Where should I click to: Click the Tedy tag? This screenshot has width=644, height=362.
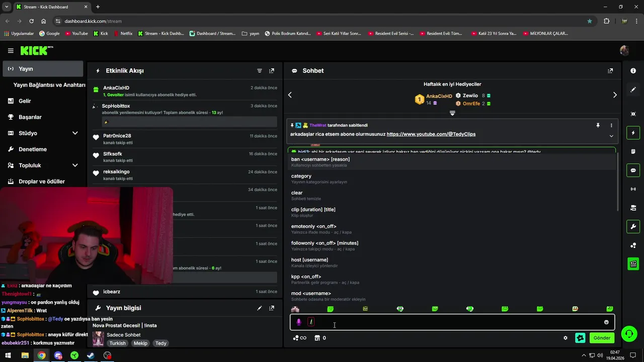coord(160,343)
